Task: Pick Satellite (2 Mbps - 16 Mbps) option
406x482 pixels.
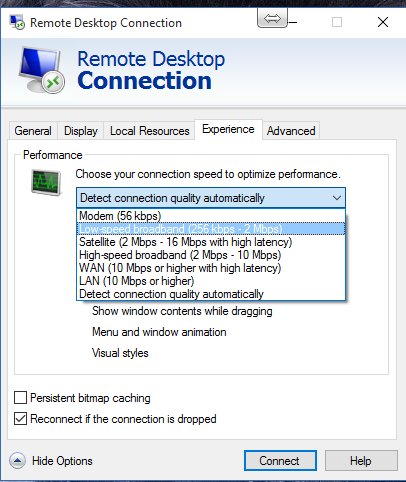Action: coord(211,242)
